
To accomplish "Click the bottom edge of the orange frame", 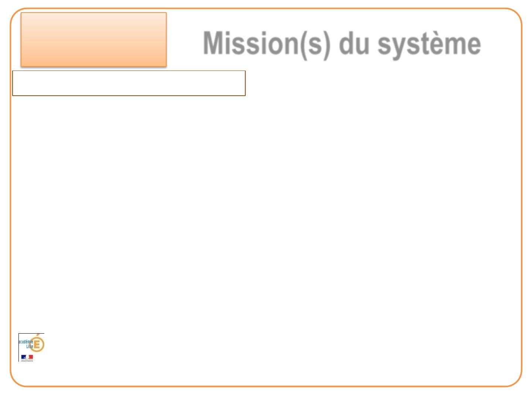I will click(x=266, y=386).
